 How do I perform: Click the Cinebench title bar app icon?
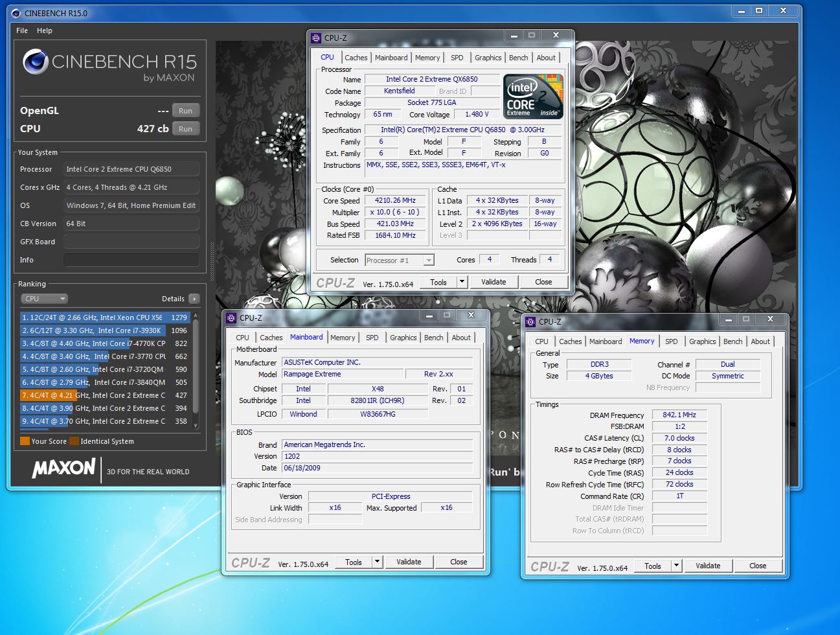[x=16, y=13]
